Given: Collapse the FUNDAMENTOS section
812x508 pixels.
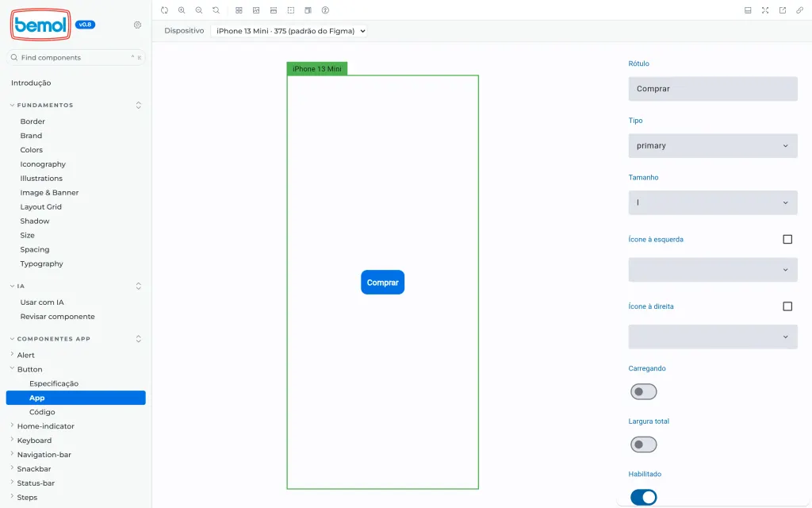Looking at the screenshot, I should click(x=45, y=106).
